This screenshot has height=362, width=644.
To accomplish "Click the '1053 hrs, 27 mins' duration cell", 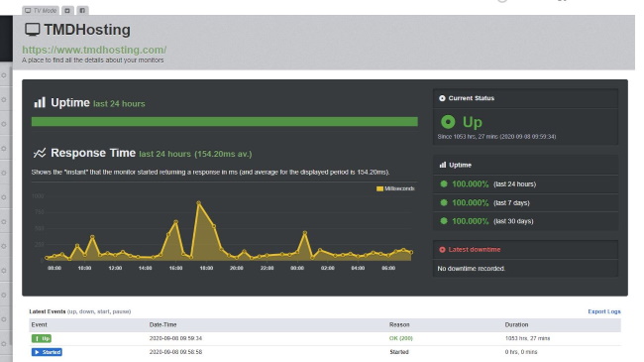I will pyautogui.click(x=527, y=338).
